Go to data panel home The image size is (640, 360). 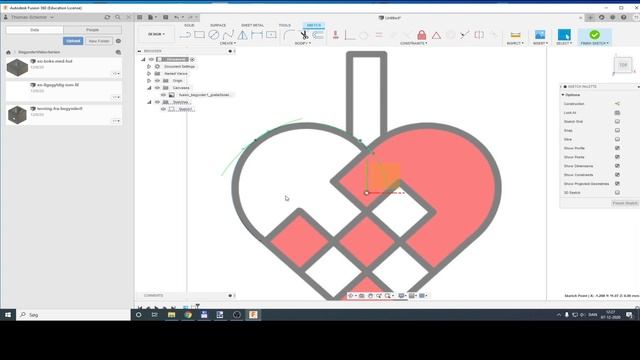(8, 52)
